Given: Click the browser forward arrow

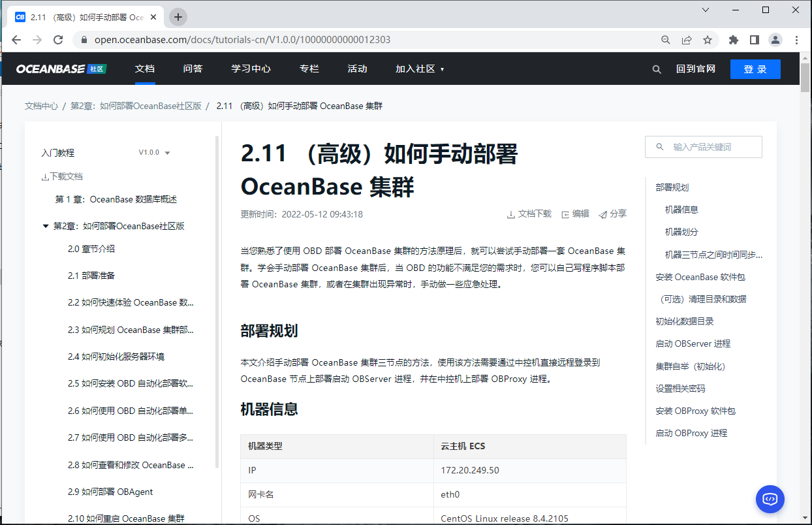Looking at the screenshot, I should (x=37, y=40).
